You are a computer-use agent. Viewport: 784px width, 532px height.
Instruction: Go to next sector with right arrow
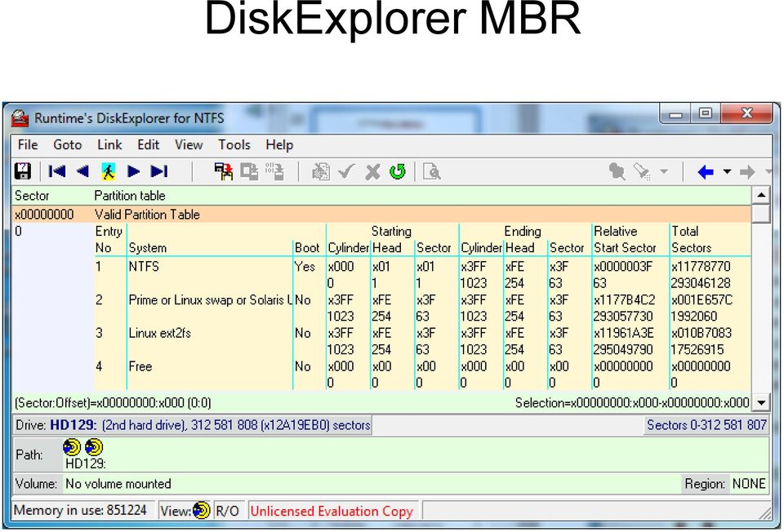coord(133,171)
